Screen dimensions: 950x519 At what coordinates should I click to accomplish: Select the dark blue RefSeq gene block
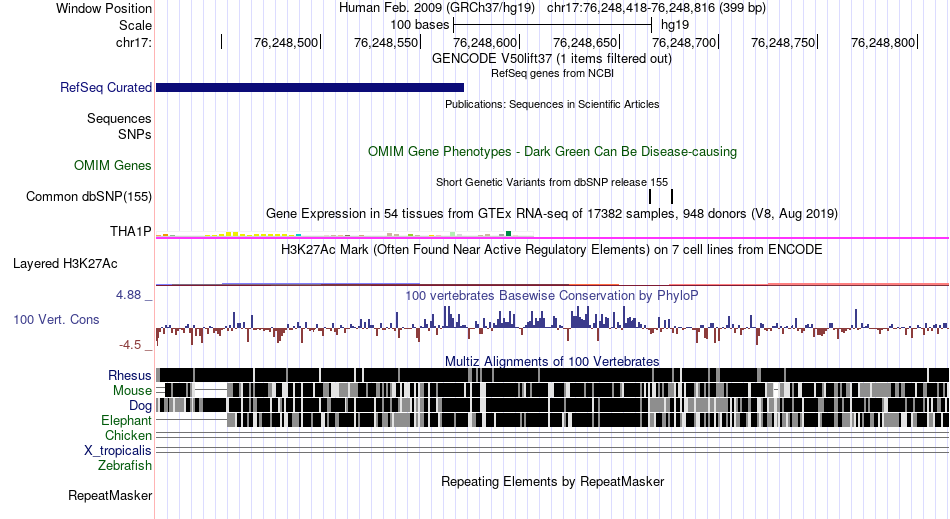click(x=310, y=88)
